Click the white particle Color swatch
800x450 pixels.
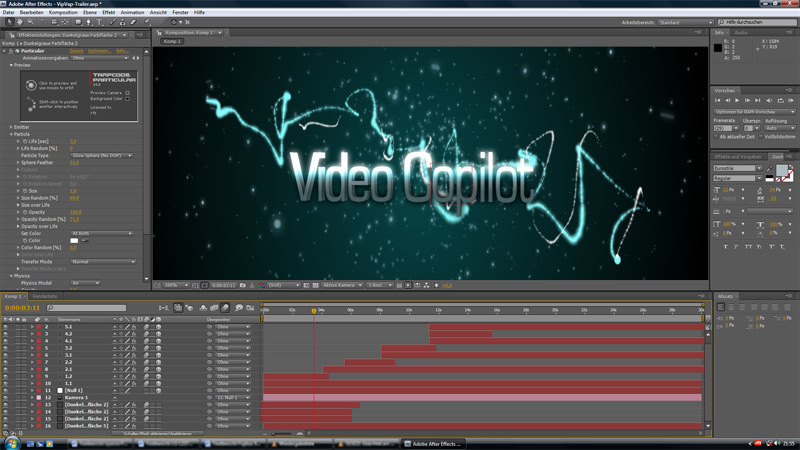pos(74,240)
